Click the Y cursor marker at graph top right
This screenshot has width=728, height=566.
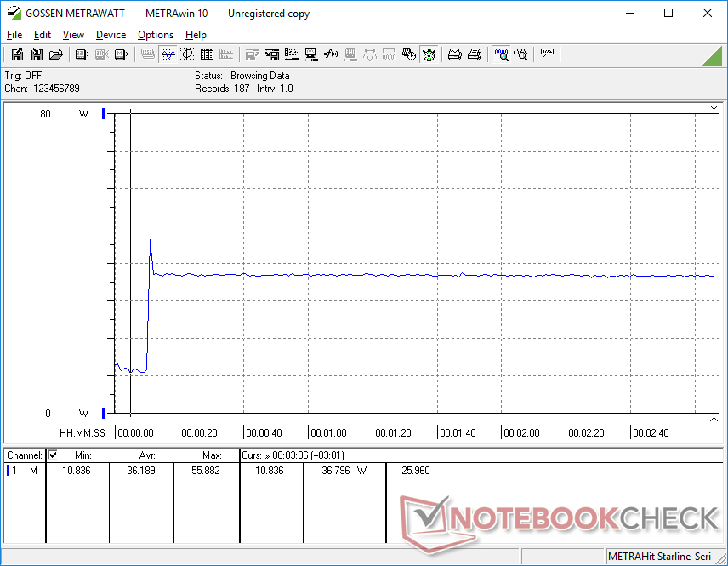coord(714,109)
